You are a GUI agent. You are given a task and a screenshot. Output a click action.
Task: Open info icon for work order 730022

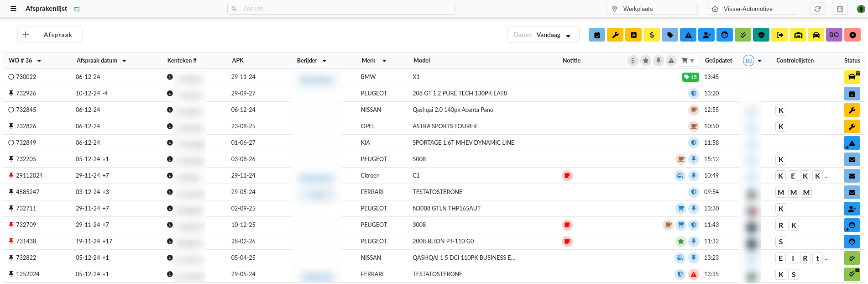point(170,77)
